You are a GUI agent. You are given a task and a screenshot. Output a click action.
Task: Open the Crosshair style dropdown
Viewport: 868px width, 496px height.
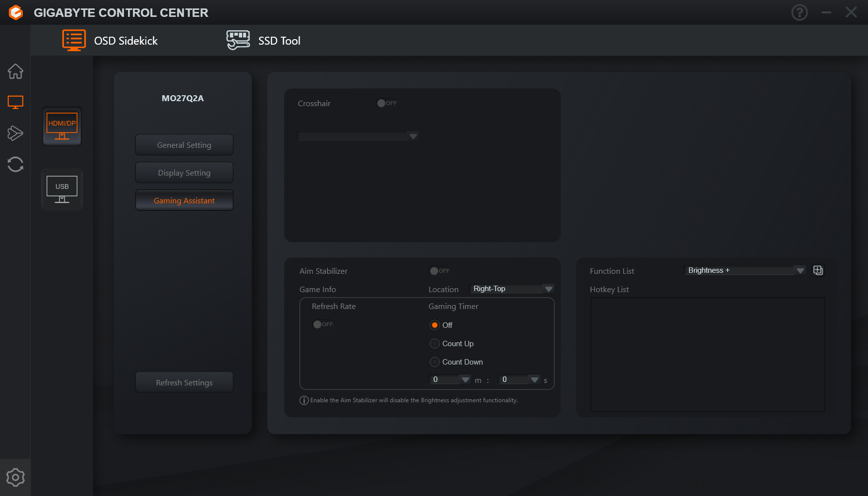(358, 136)
